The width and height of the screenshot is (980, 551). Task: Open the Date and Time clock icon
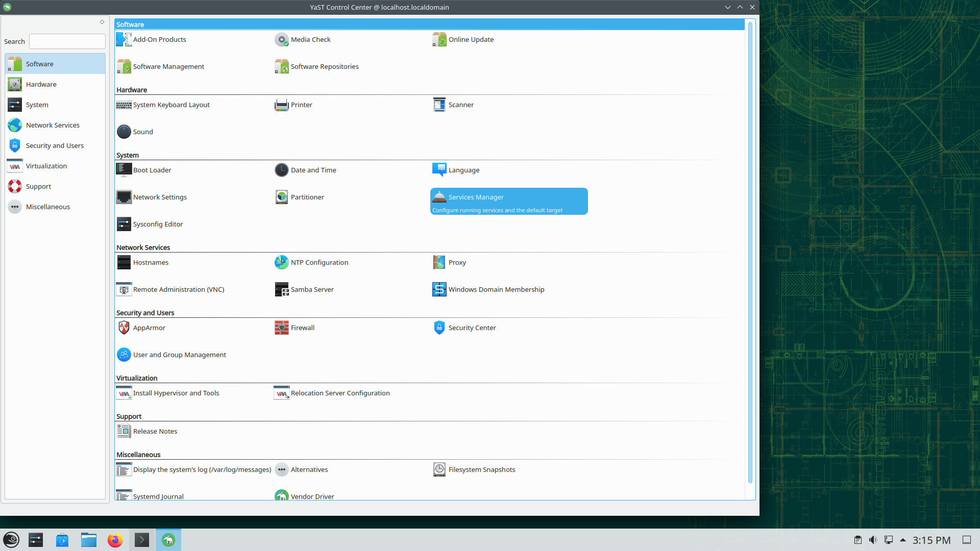click(282, 170)
